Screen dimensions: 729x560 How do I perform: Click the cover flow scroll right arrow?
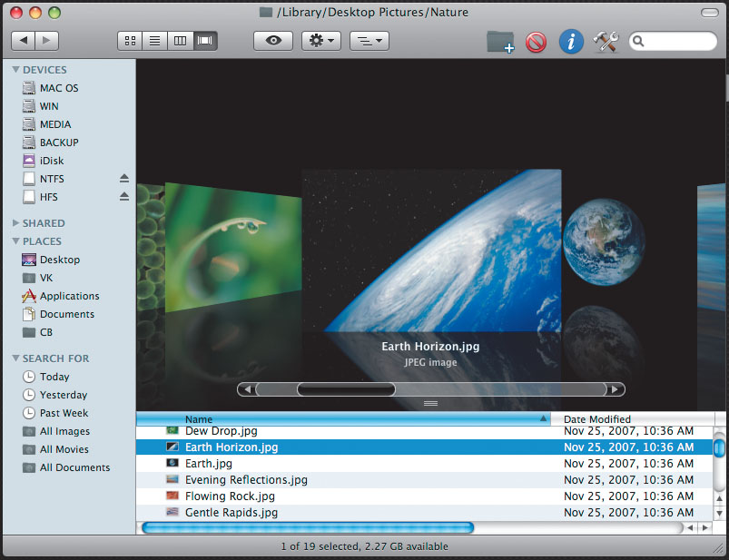pyautogui.click(x=616, y=389)
